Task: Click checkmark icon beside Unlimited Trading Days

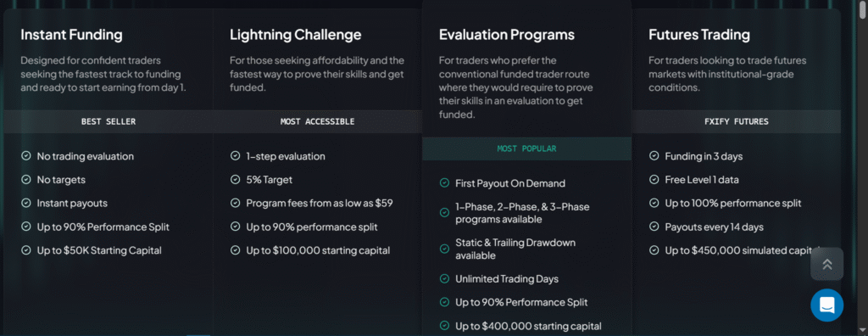Action: click(444, 279)
